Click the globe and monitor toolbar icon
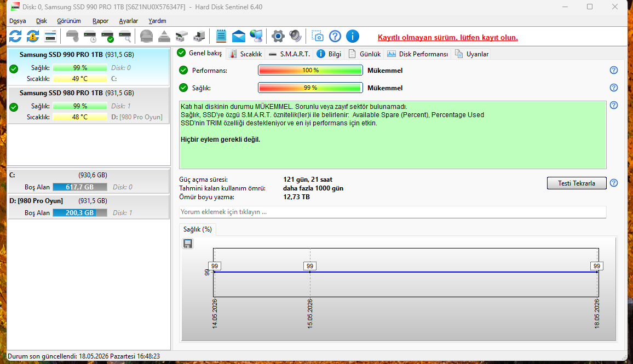The height and width of the screenshot is (364, 633). [256, 36]
